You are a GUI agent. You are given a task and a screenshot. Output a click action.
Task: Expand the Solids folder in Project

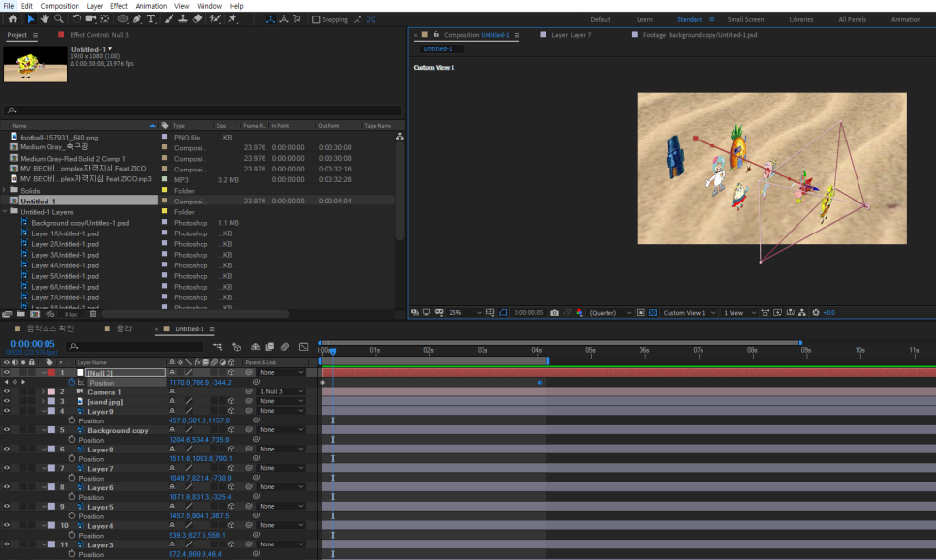(x=5, y=190)
